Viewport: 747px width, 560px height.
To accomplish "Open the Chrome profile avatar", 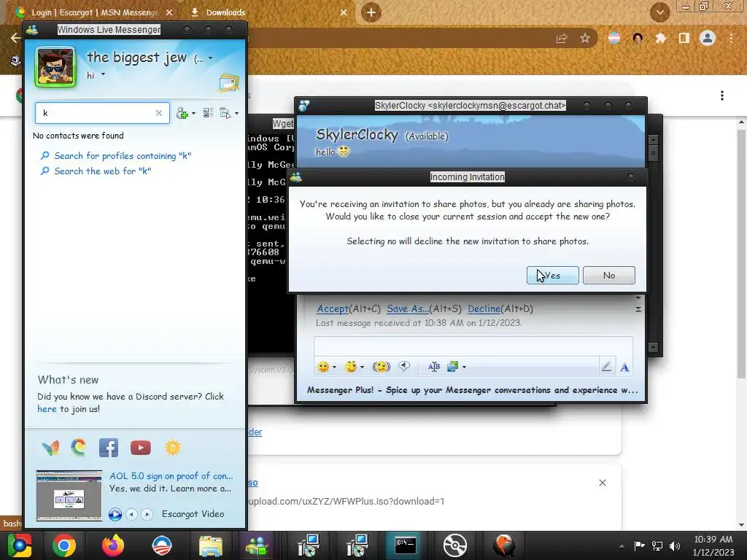I will point(708,38).
